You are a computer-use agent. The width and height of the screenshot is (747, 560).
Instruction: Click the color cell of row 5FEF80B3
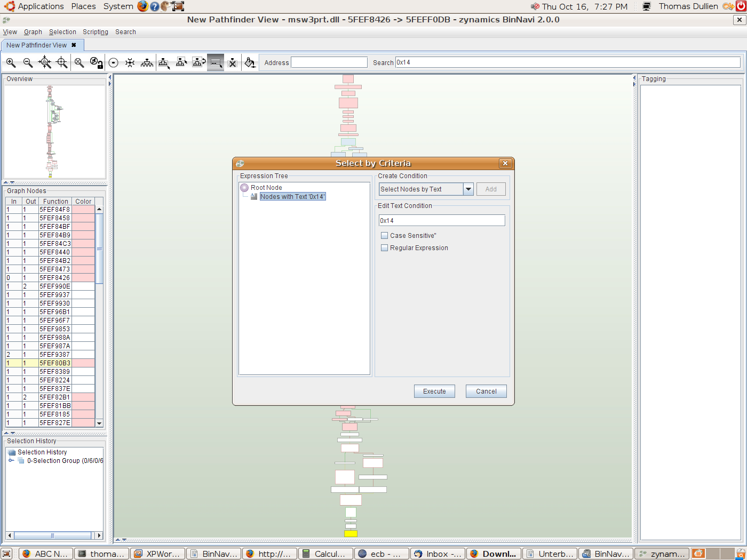[83, 363]
